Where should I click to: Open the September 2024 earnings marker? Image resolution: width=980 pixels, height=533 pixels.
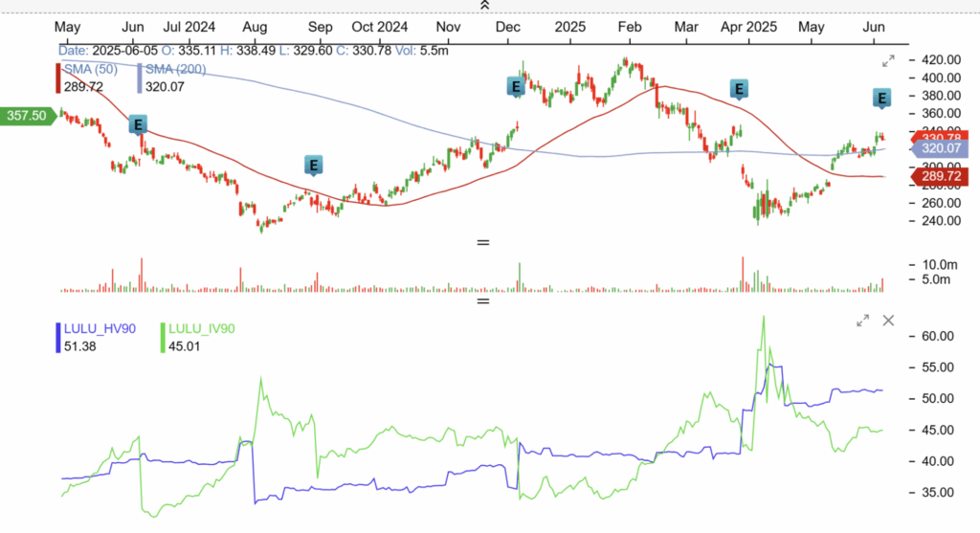[x=313, y=166]
